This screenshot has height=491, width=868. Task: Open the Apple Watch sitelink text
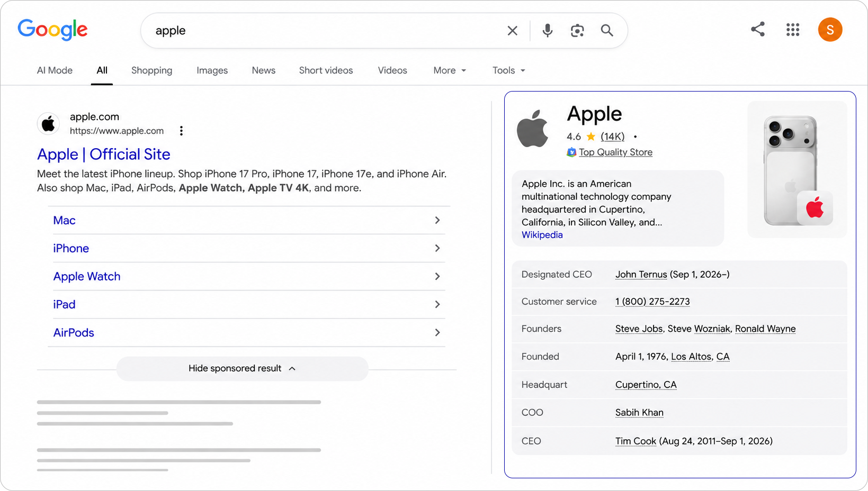[x=87, y=276]
